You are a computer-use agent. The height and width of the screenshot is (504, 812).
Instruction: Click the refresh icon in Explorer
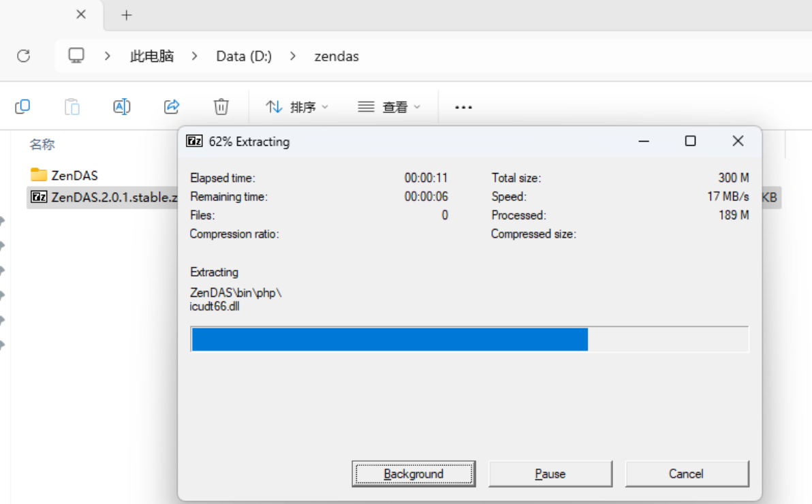click(x=24, y=56)
